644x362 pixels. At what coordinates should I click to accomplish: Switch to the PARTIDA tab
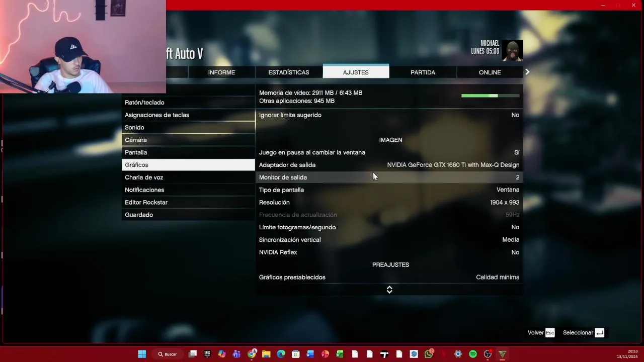(x=423, y=72)
